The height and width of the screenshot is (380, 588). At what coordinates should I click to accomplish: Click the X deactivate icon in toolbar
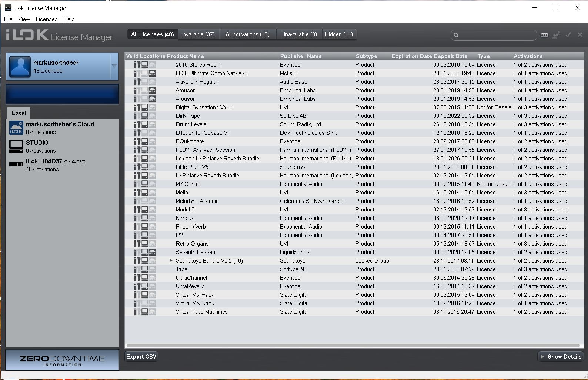click(x=580, y=35)
